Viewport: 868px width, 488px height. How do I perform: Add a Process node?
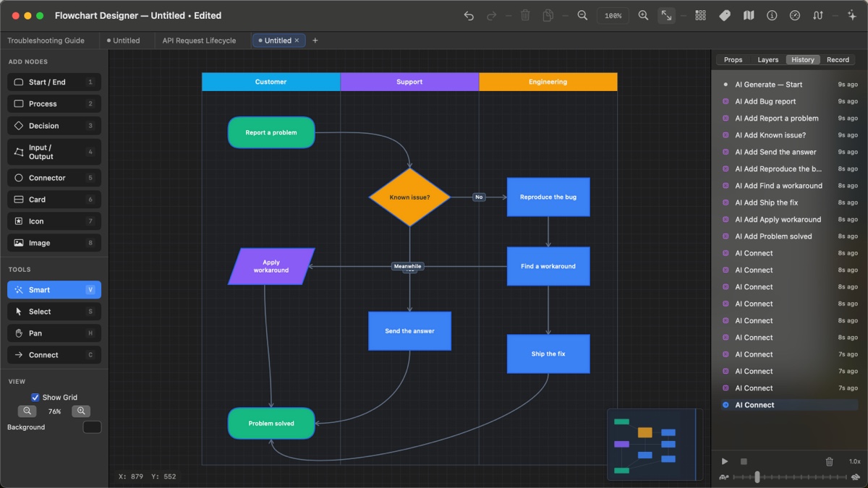54,104
